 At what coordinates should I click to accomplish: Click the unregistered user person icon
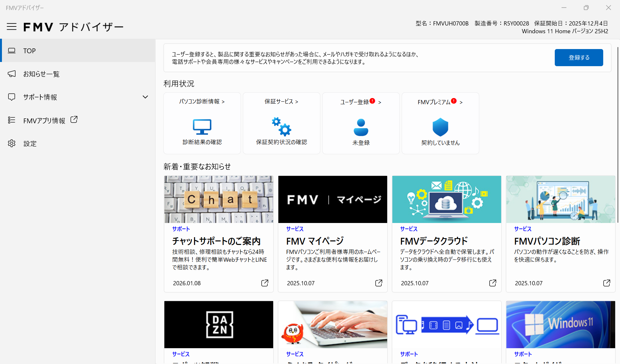click(361, 127)
